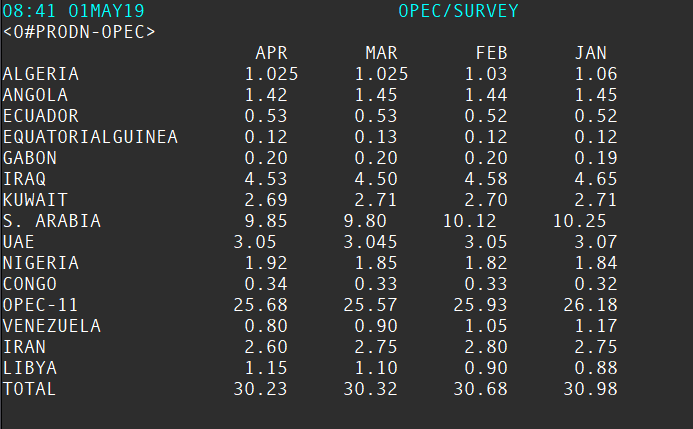Select Nigeria's FEB value 1.82
Image resolution: width=693 pixels, height=429 pixels.
tap(486, 263)
